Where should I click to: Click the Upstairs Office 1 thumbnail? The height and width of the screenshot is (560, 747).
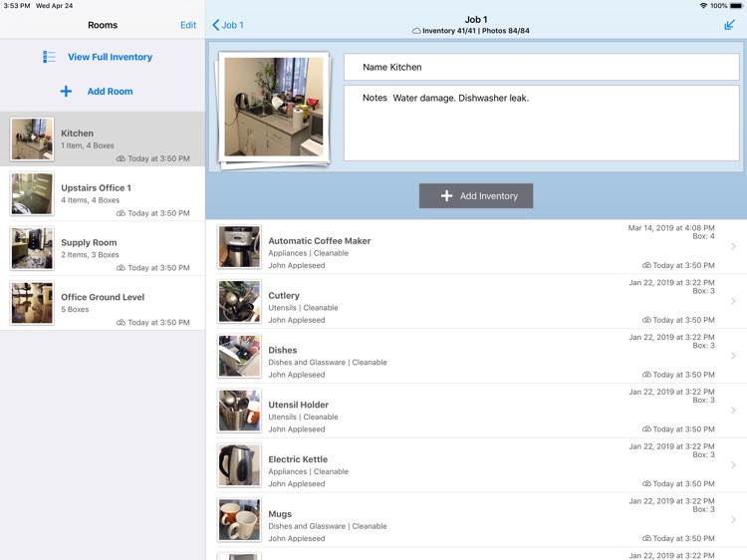point(32,194)
